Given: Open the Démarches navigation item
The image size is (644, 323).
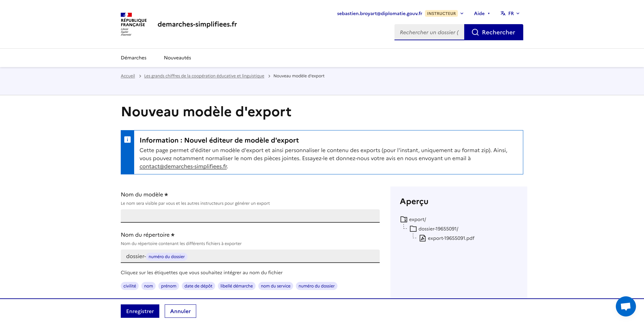Looking at the screenshot, I should [x=133, y=58].
